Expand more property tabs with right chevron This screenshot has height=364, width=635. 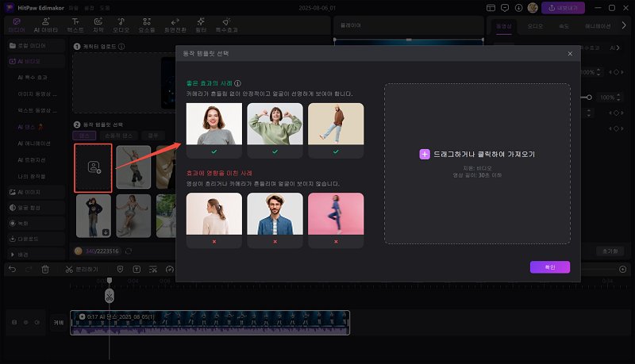coord(624,25)
